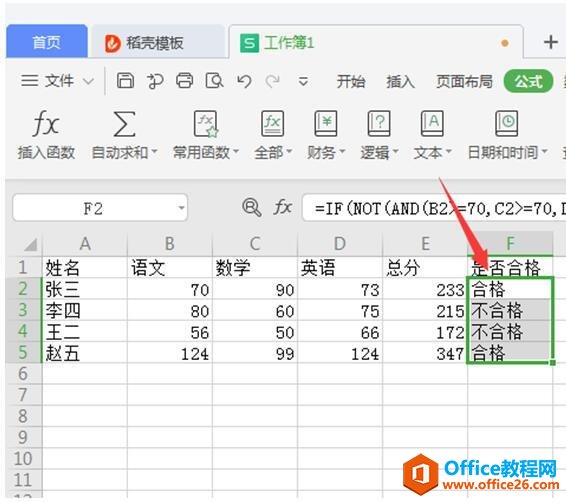Viewport: 566px width, 502px height.
Task: Click total score cell 233
Action: [x=425, y=289]
